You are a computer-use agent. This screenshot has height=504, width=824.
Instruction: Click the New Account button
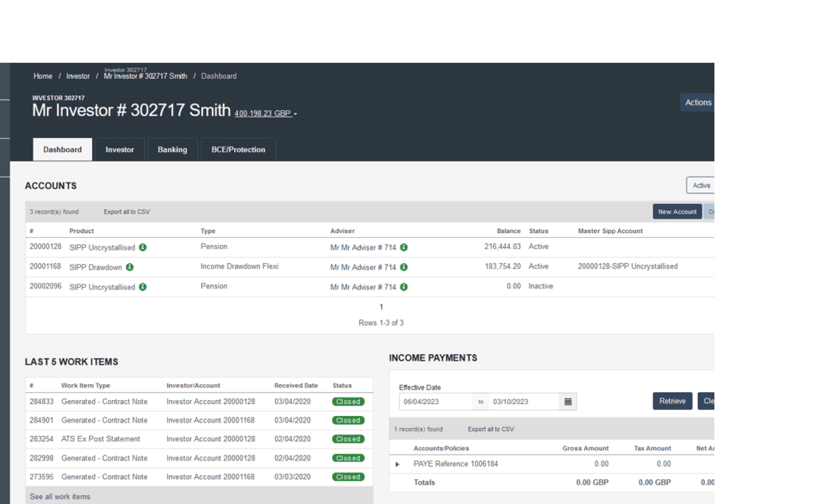pos(677,212)
